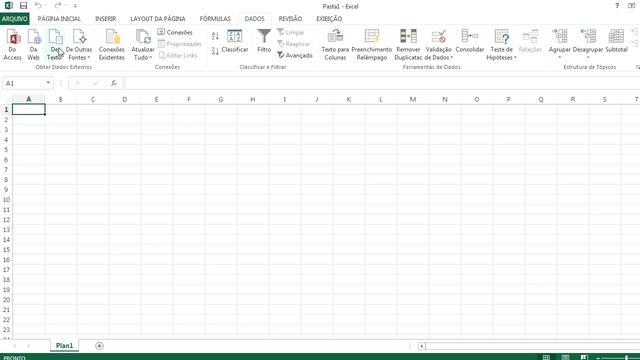Select the Plan1 sheet tab
Viewport: 640px width, 360px height.
[x=64, y=346]
